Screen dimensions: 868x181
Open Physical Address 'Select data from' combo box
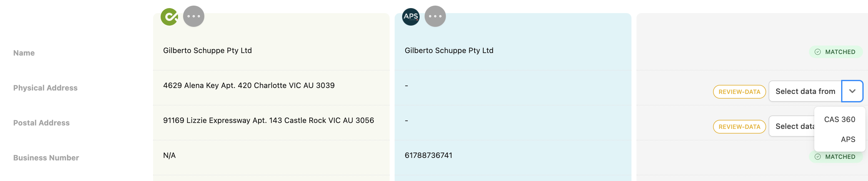816,91
